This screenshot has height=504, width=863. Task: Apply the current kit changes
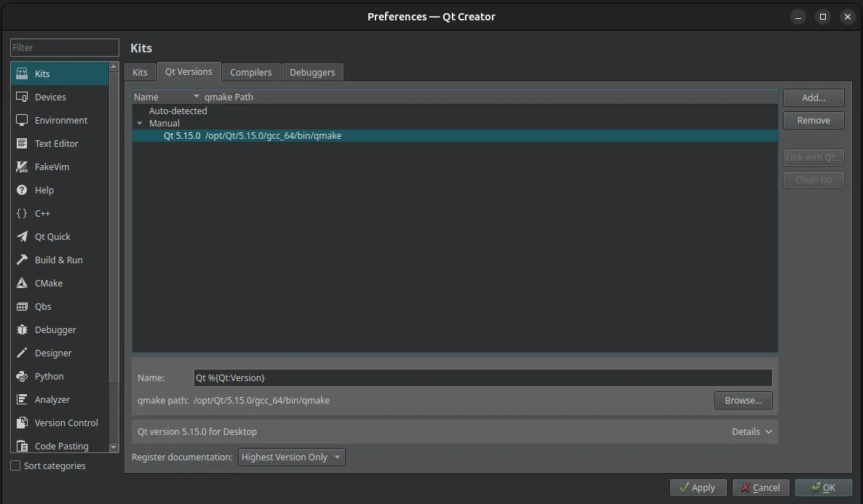pyautogui.click(x=698, y=487)
